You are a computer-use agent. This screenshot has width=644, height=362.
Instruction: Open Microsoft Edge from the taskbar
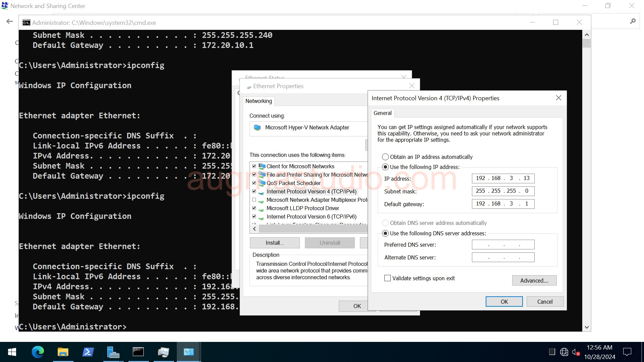click(x=38, y=352)
